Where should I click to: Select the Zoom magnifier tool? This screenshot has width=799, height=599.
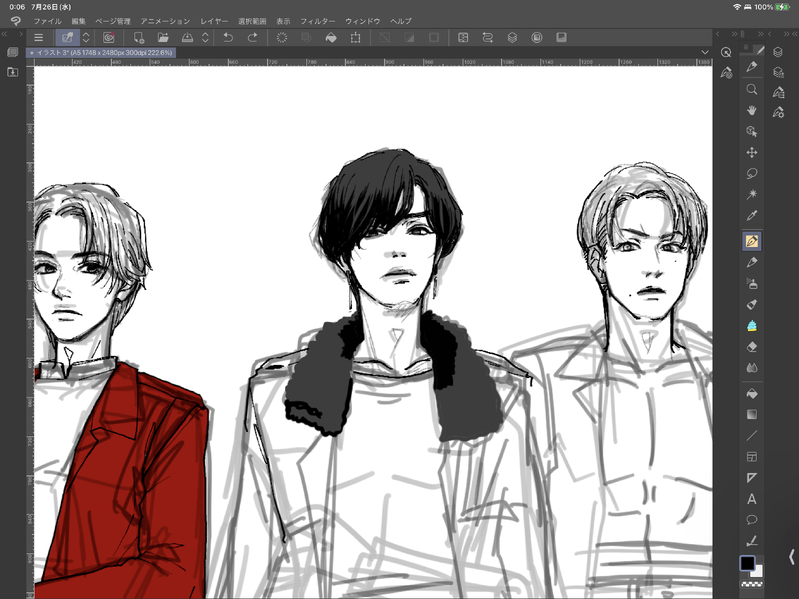tap(752, 90)
